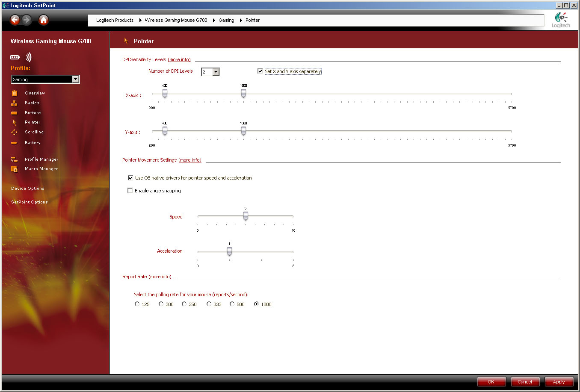Viewport: 580px width, 392px height.
Task: Enable angle snapping checkbox
Action: point(130,191)
